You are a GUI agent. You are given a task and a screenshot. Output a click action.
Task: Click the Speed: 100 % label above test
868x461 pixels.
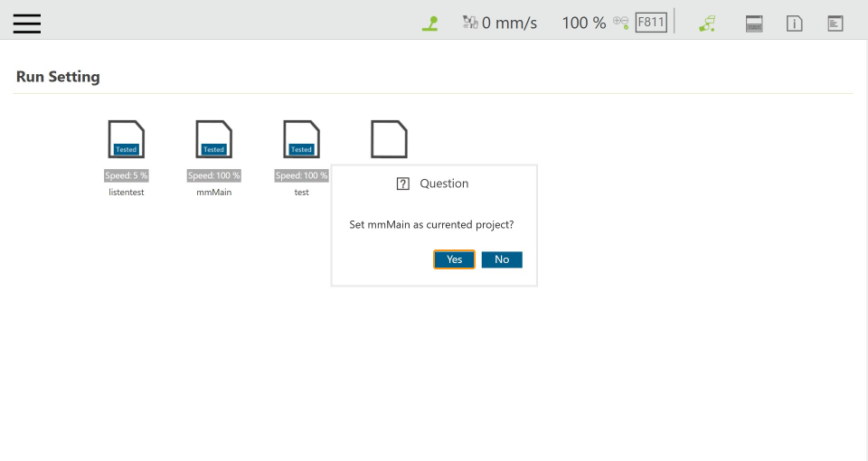(301, 175)
